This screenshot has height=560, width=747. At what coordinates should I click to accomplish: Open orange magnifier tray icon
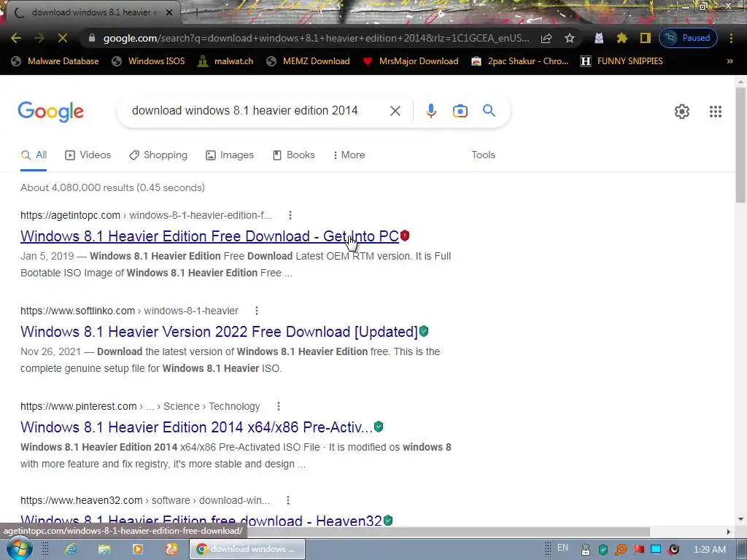pyautogui.click(x=621, y=550)
